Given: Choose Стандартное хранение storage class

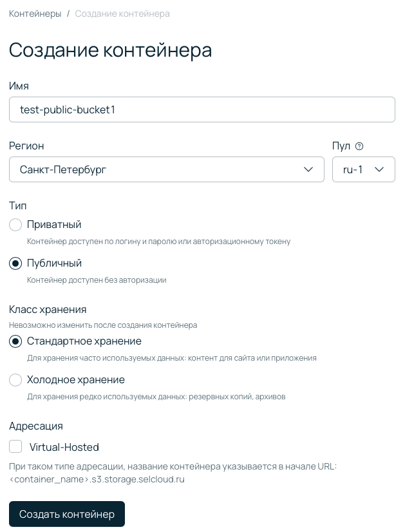Looking at the screenshot, I should (x=15, y=341).
